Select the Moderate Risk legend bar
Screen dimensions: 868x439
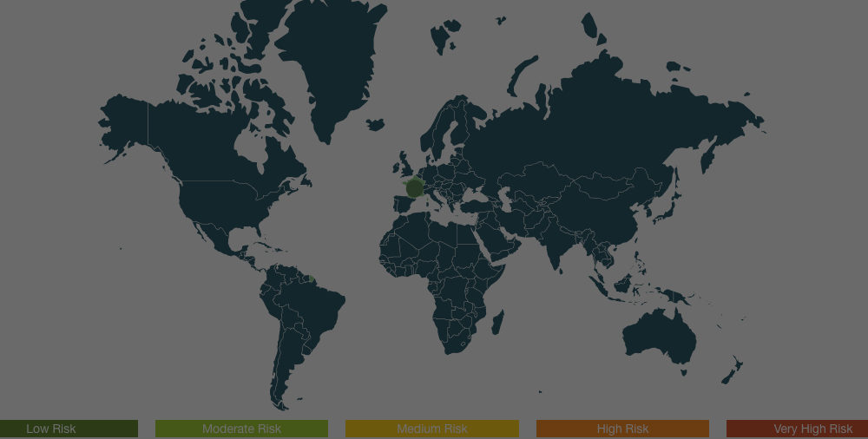pos(241,429)
